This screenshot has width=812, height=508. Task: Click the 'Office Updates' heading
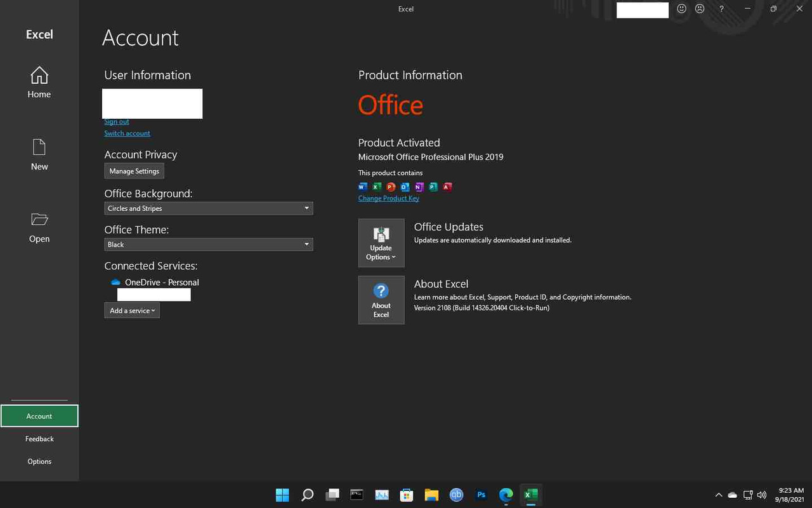[449, 227]
